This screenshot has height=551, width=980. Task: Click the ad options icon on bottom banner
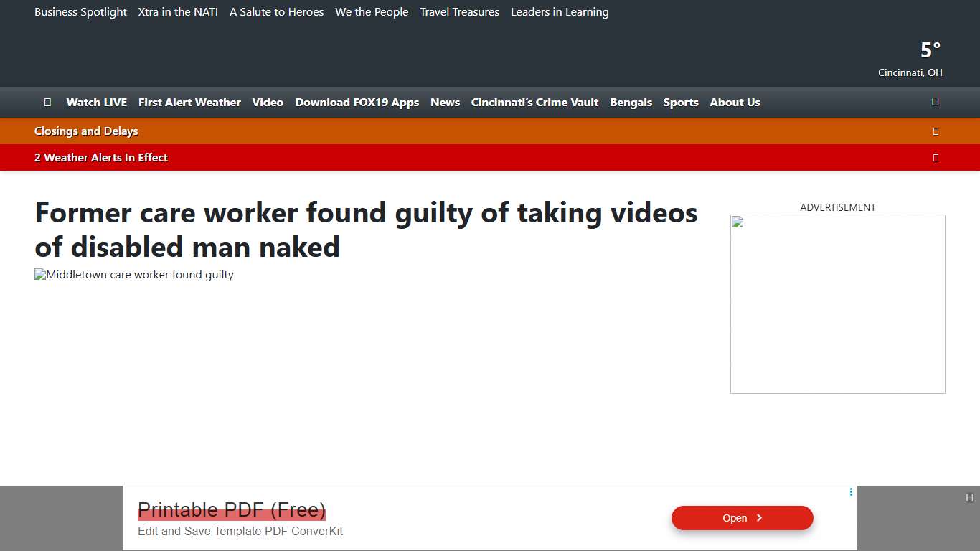[x=850, y=492]
